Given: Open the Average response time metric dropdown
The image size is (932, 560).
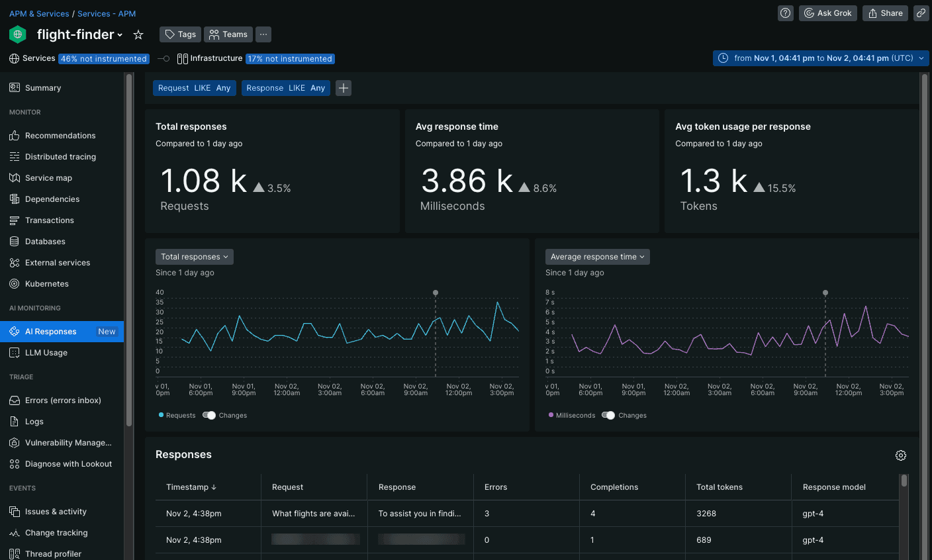Looking at the screenshot, I should click(x=597, y=256).
